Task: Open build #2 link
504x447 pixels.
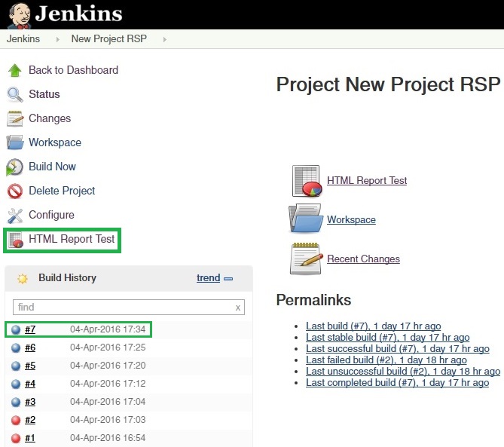Action: pos(30,420)
